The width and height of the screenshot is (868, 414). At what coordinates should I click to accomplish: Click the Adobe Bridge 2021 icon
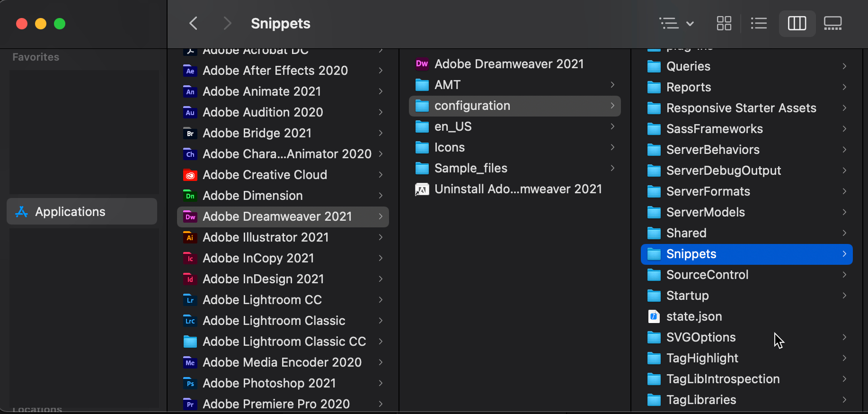[x=190, y=133]
